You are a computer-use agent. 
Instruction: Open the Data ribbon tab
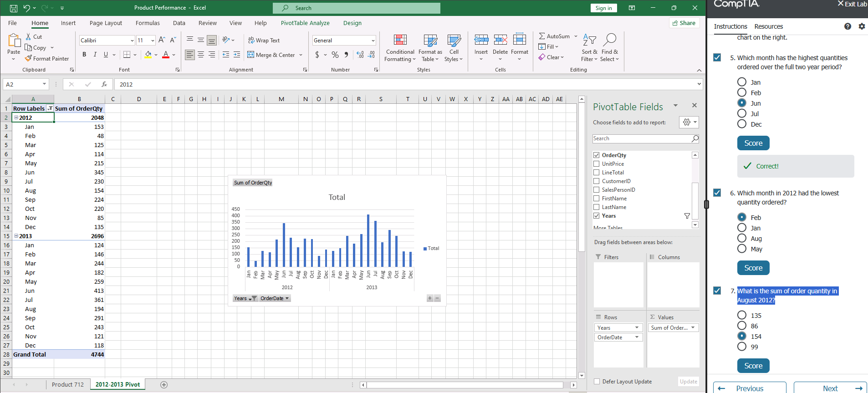coord(179,23)
